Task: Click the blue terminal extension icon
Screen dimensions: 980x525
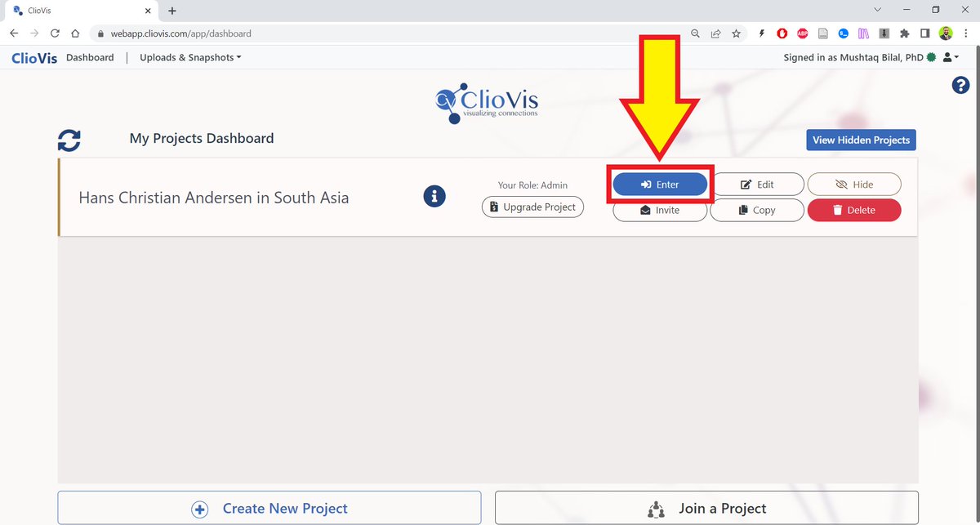Action: pyautogui.click(x=844, y=33)
